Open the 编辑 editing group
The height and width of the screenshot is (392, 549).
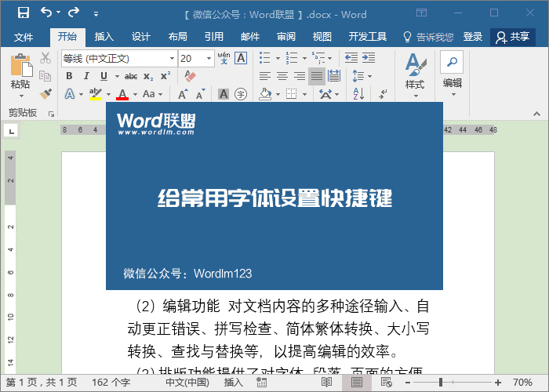click(x=452, y=74)
